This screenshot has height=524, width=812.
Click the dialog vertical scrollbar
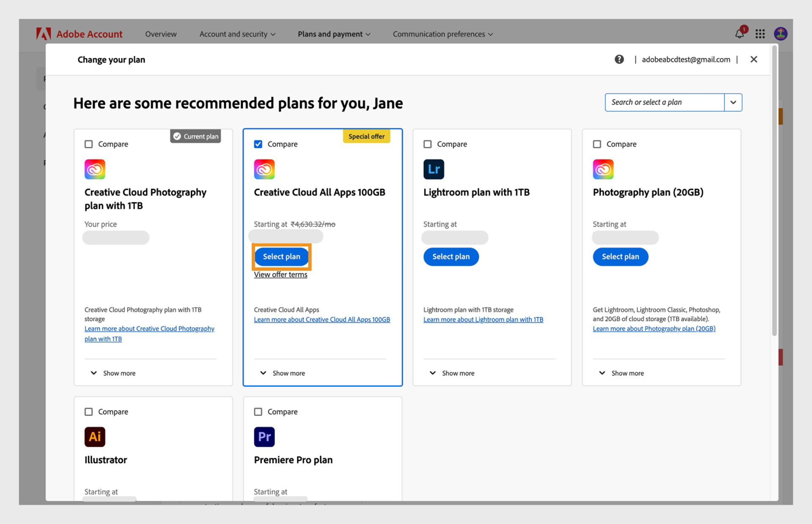pos(774,190)
